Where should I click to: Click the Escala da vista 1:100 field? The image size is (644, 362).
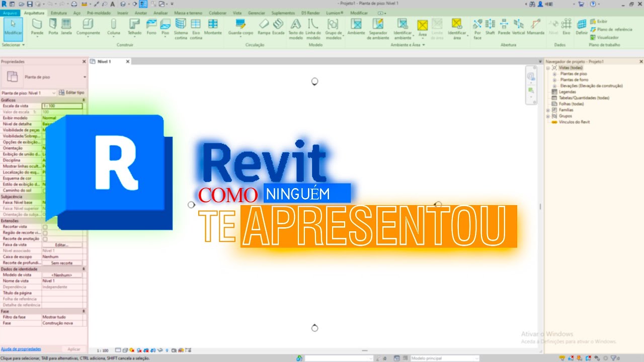pos(62,106)
